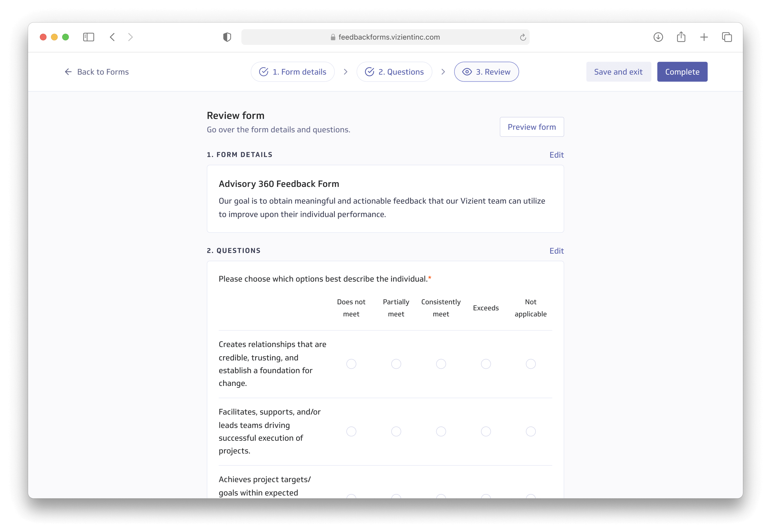Select the 3. Review step
This screenshot has width=771, height=532.
[486, 72]
